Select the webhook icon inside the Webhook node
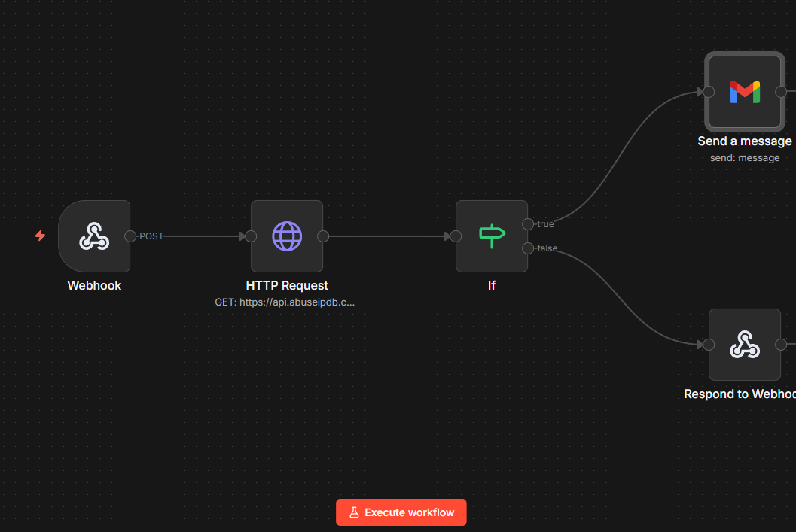This screenshot has height=532, width=796. coord(94,236)
